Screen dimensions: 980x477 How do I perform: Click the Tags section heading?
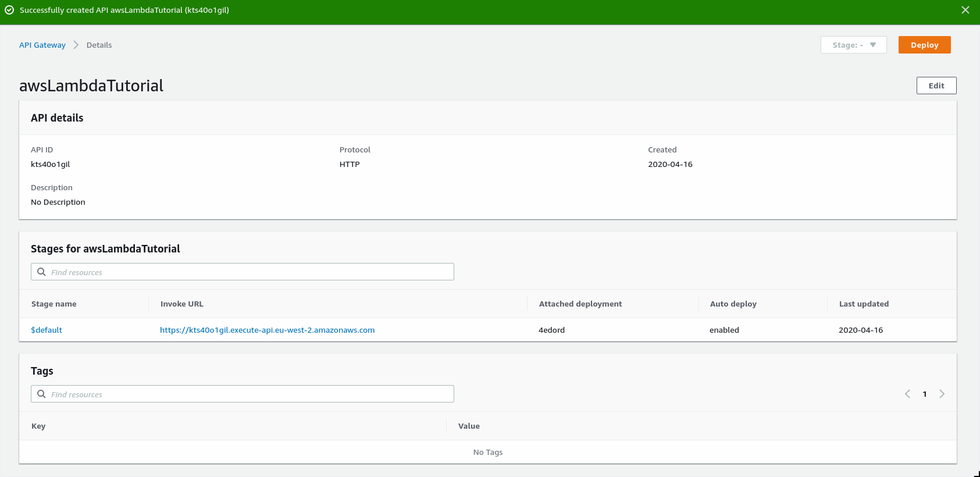coord(42,371)
